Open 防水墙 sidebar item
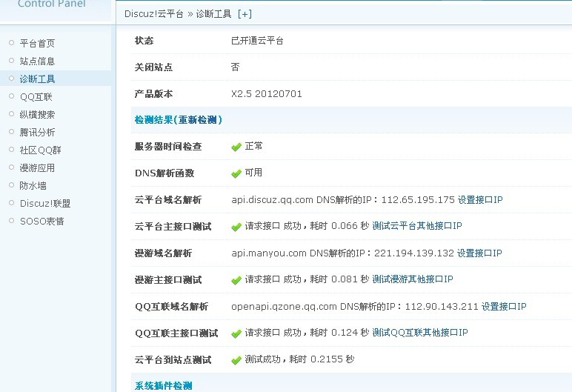Screen dimensions: 572x392 pos(33,185)
